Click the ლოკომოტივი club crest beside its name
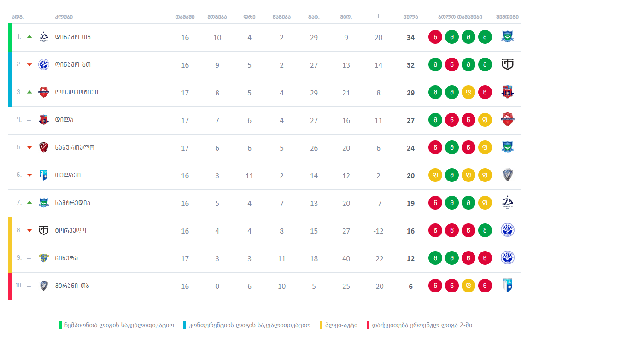 [44, 92]
